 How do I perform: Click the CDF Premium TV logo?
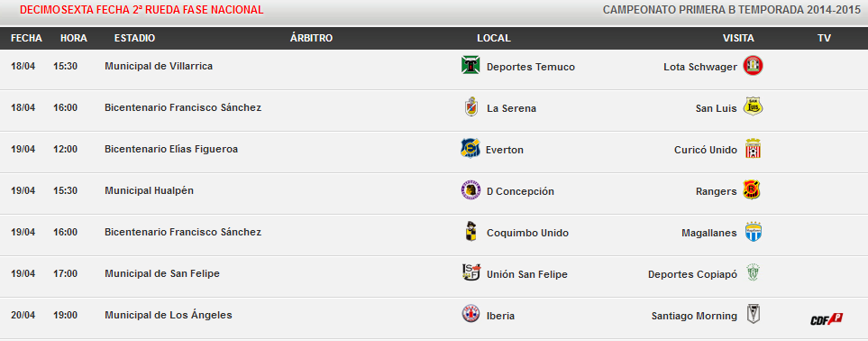tap(827, 318)
